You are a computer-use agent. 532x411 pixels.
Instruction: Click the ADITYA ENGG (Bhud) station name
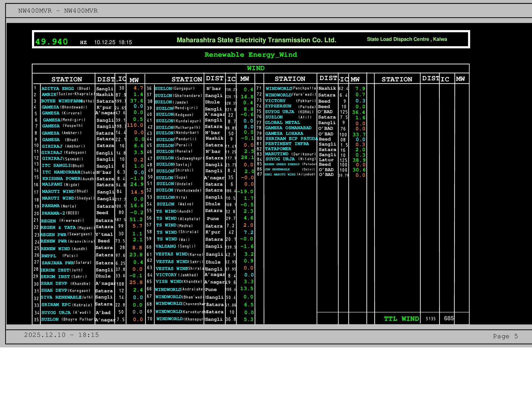coord(66,89)
